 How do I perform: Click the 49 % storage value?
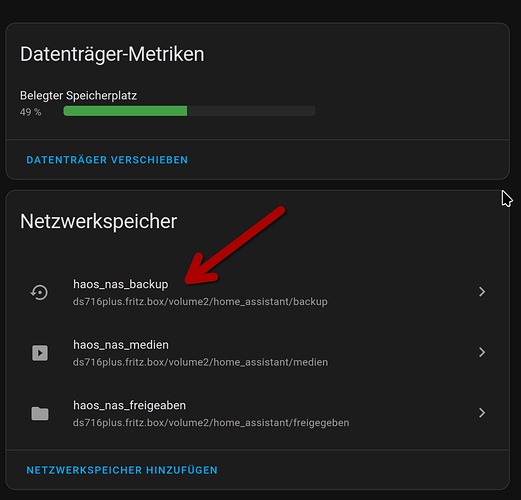(x=30, y=112)
